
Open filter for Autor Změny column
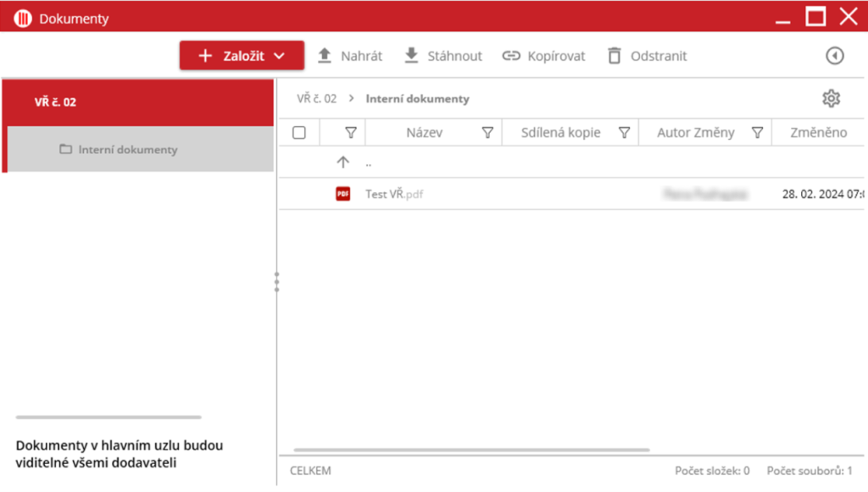click(x=758, y=133)
